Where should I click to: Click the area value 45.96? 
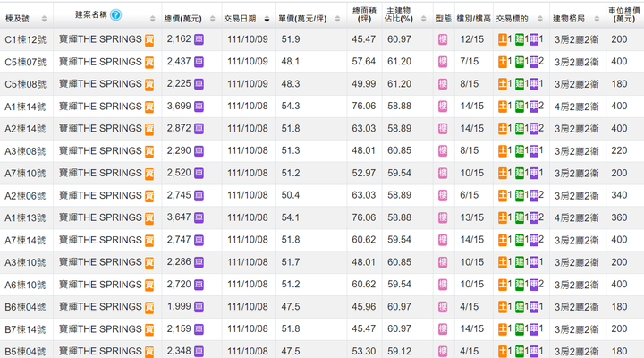[363, 307]
